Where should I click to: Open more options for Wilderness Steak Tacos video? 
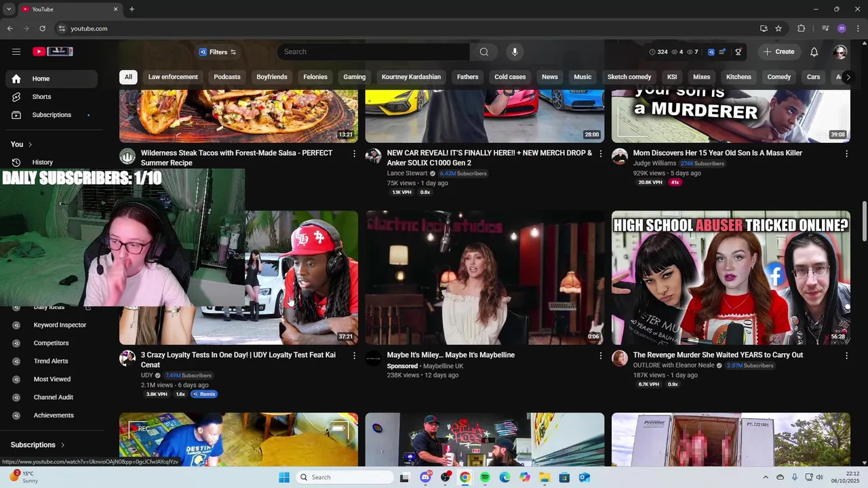354,154
